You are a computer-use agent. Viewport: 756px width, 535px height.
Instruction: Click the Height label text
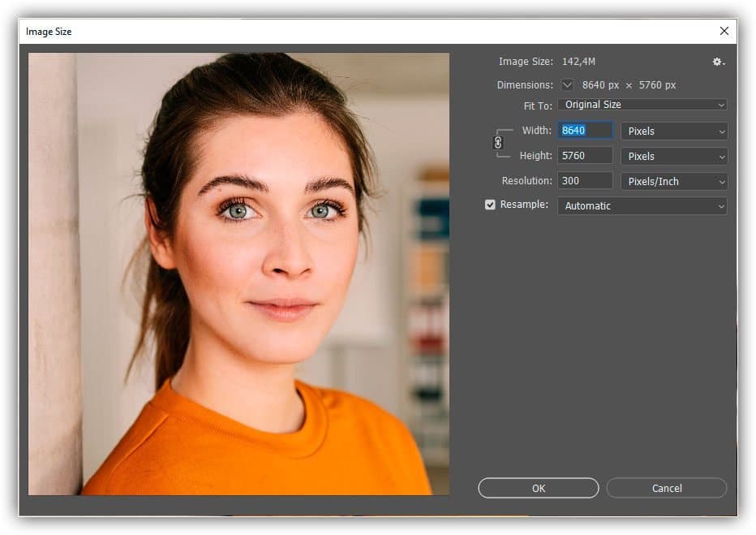point(535,156)
